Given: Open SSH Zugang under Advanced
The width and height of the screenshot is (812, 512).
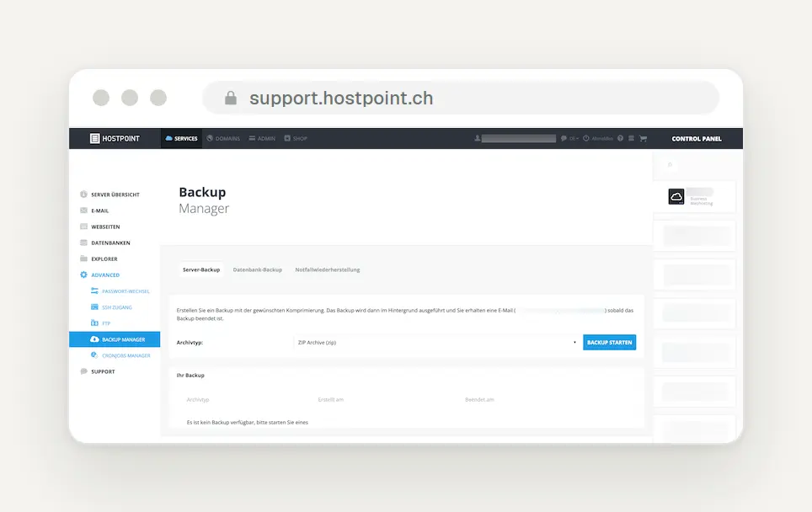Looking at the screenshot, I should pyautogui.click(x=111, y=307).
